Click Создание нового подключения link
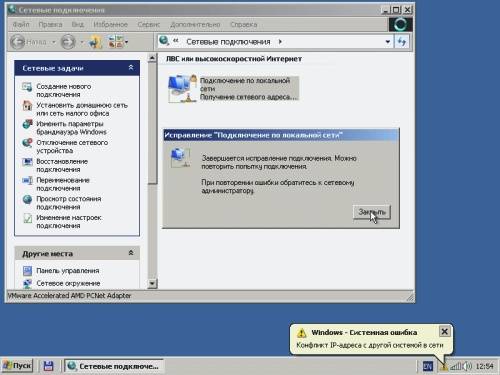500x375 pixels. point(64,90)
